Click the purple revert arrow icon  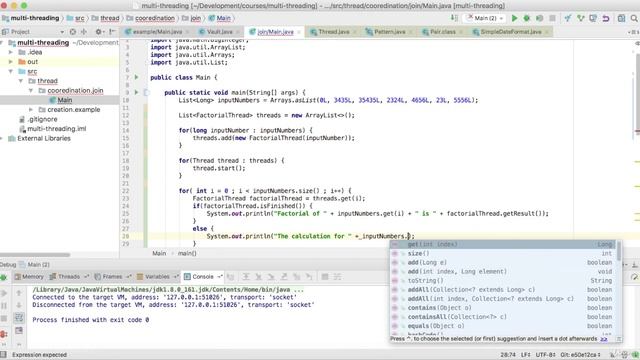point(606,18)
